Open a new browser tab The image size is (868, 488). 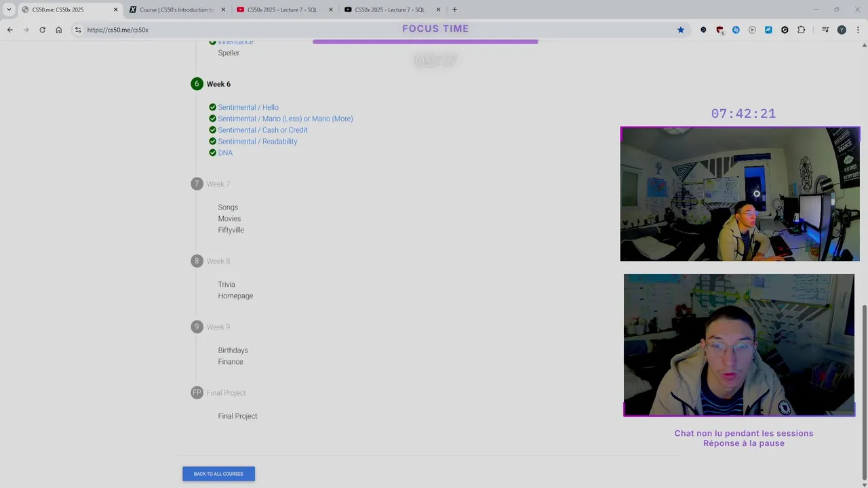tap(454, 9)
